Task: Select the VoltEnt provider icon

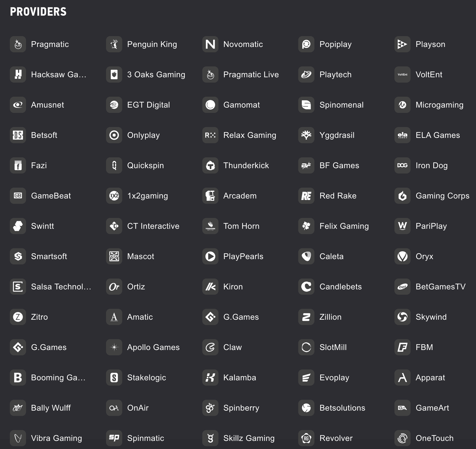Action: tap(402, 74)
